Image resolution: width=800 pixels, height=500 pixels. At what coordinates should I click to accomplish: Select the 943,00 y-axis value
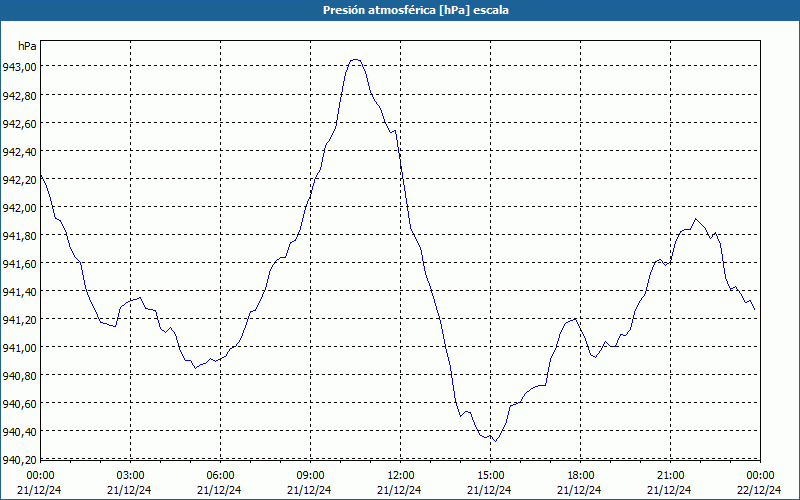click(x=19, y=67)
